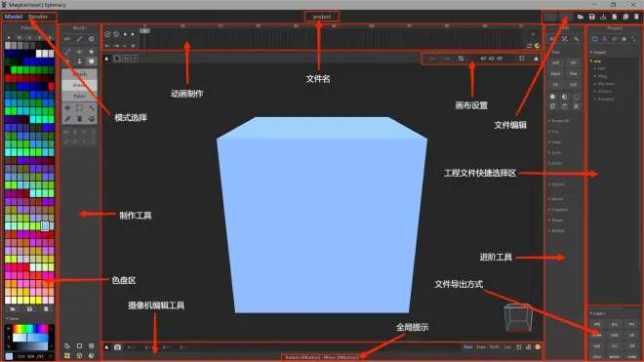Click the fit-to-view frame icon

tap(522, 59)
